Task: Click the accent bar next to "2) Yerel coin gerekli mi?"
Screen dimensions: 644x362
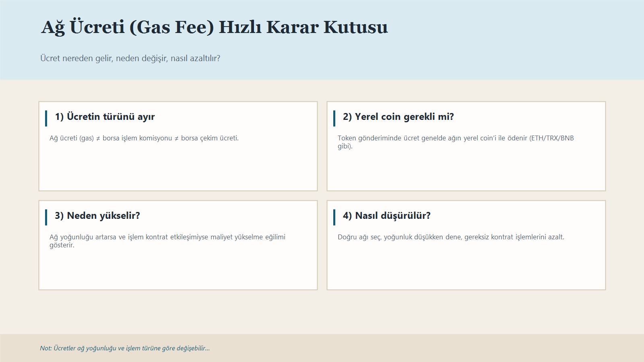Action: coord(335,117)
